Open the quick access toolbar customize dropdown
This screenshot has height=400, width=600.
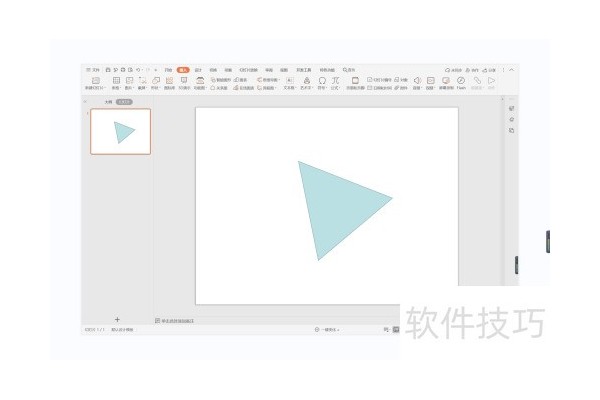(x=156, y=70)
